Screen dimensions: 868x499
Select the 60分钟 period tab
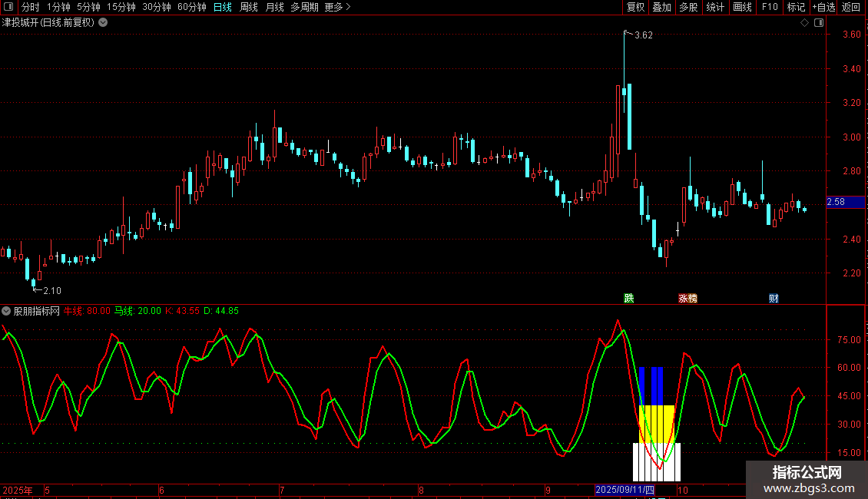click(192, 7)
